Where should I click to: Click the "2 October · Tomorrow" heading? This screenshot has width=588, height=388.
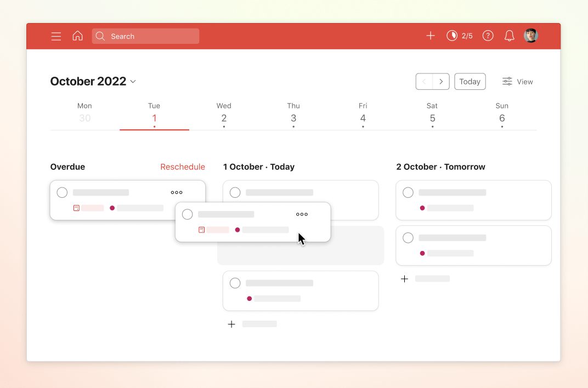[x=440, y=167]
